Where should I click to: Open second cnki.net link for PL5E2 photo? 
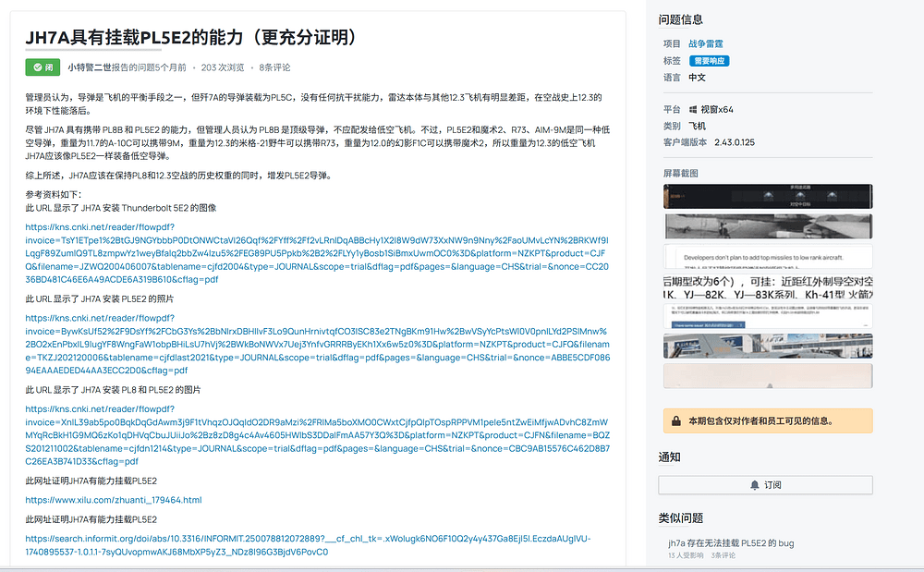tap(318, 344)
